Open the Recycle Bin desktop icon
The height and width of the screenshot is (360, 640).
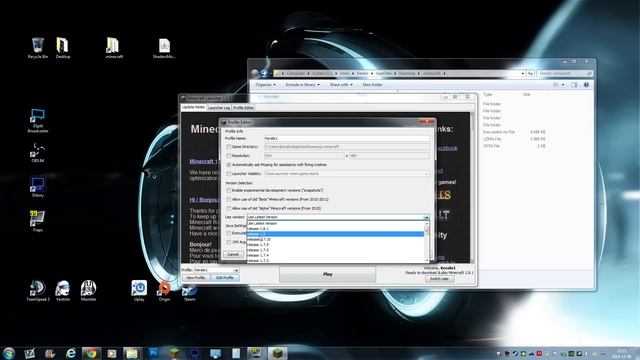click(38, 47)
